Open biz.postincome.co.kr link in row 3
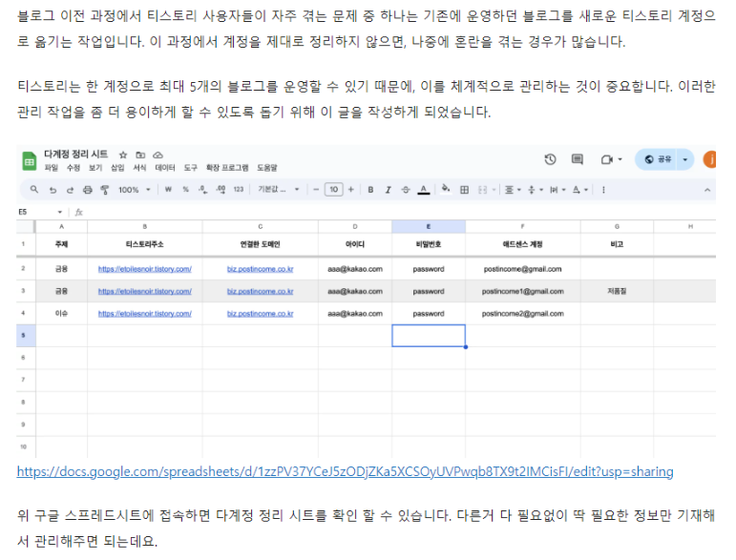 [x=260, y=291]
